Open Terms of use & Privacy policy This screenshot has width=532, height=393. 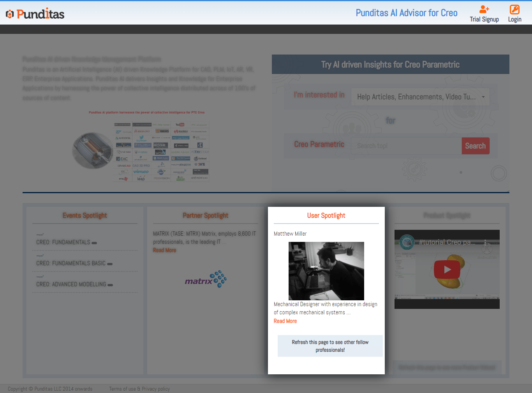click(x=139, y=389)
